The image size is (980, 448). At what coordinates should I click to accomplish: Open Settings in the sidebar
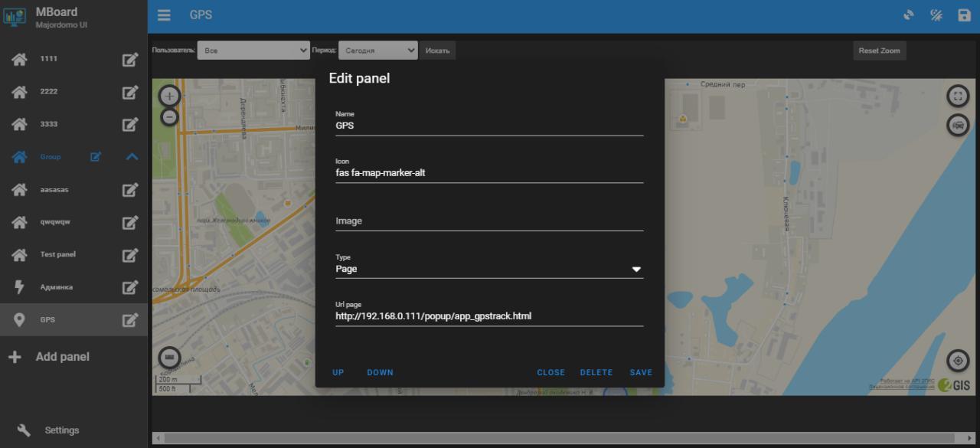[x=61, y=430]
